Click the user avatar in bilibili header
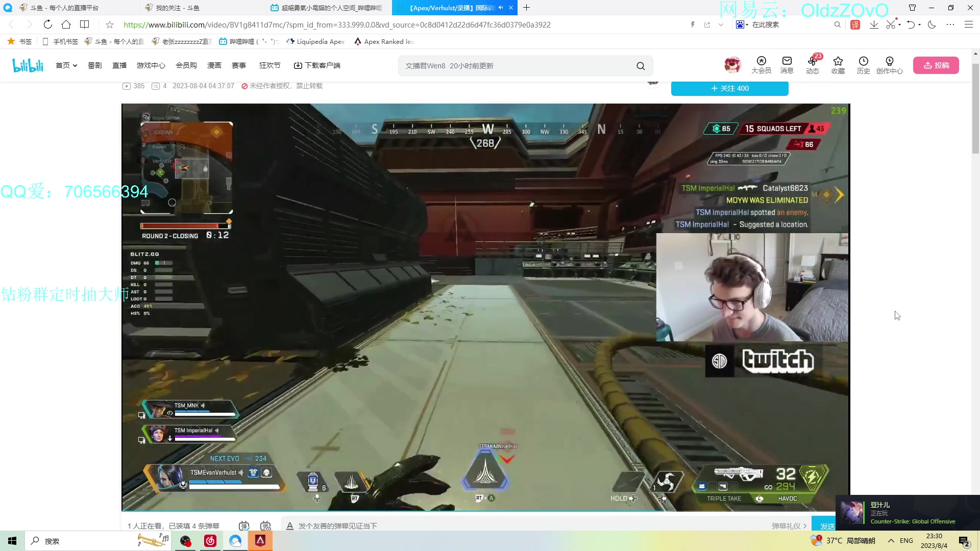980x551 pixels. [732, 65]
